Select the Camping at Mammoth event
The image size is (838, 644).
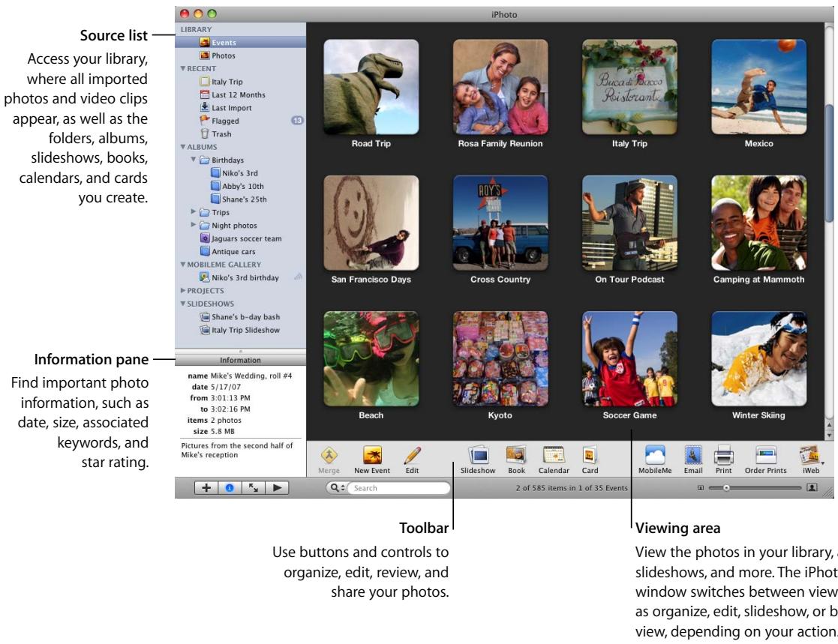click(x=759, y=223)
